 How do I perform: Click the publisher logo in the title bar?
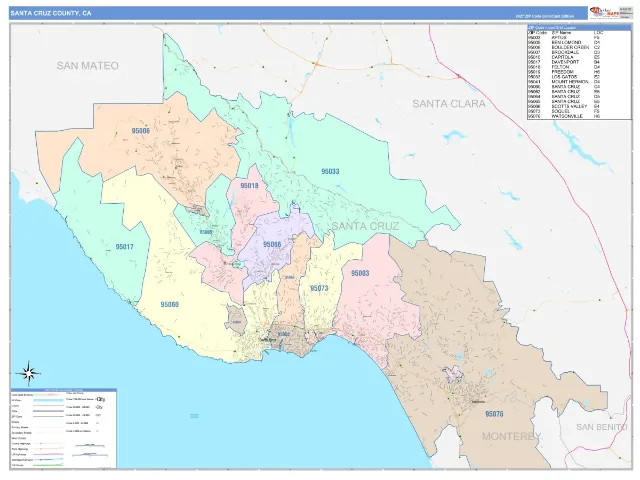(604, 13)
